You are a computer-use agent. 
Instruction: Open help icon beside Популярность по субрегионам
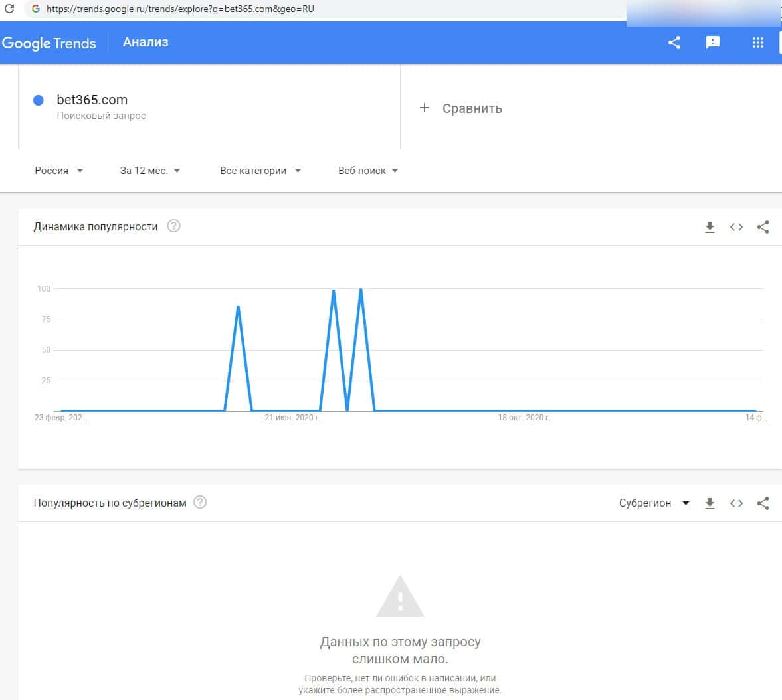click(x=200, y=503)
